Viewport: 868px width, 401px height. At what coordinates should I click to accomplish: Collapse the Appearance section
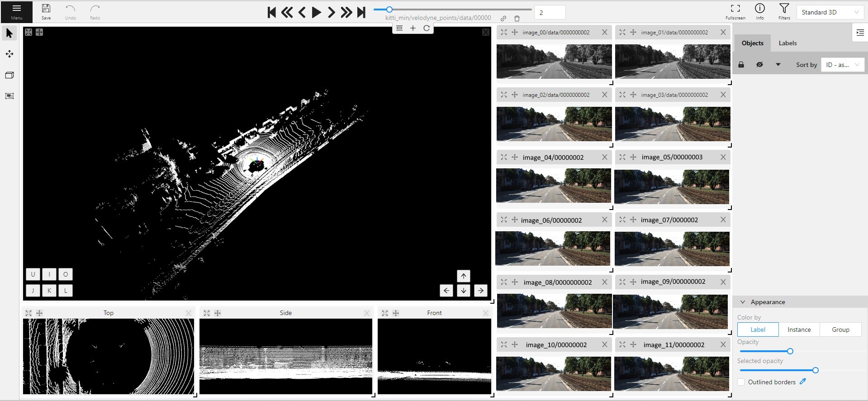pos(742,302)
